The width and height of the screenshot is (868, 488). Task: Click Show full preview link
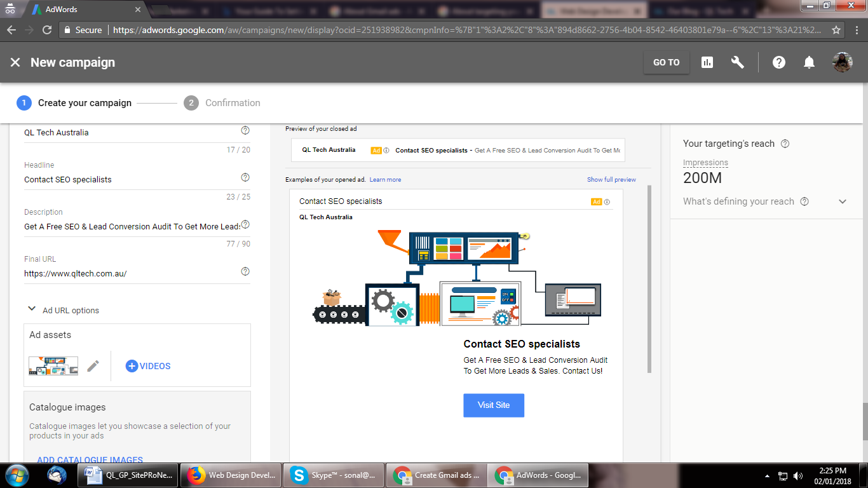click(611, 180)
